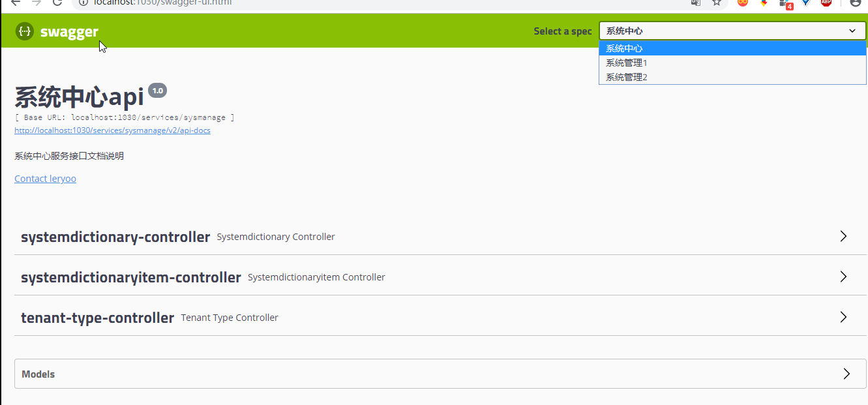868x405 pixels.
Task: Expand the systemdictionary-controller section
Action: click(x=115, y=237)
